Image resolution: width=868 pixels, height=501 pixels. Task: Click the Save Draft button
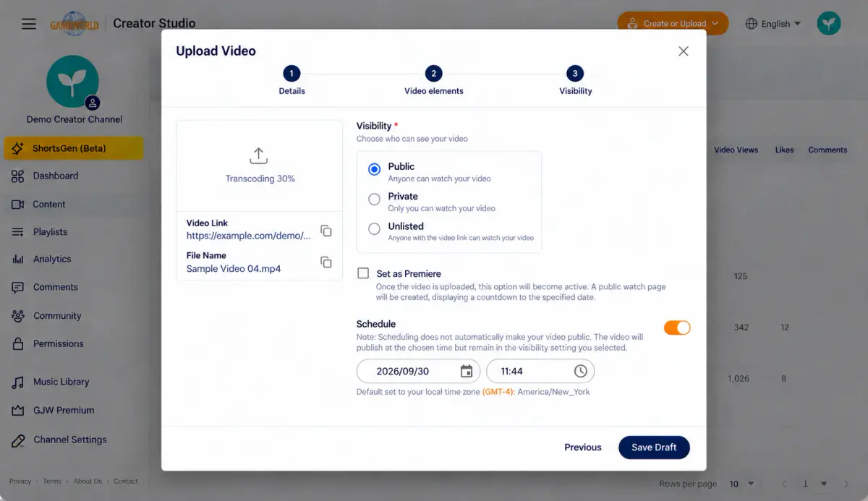654,448
